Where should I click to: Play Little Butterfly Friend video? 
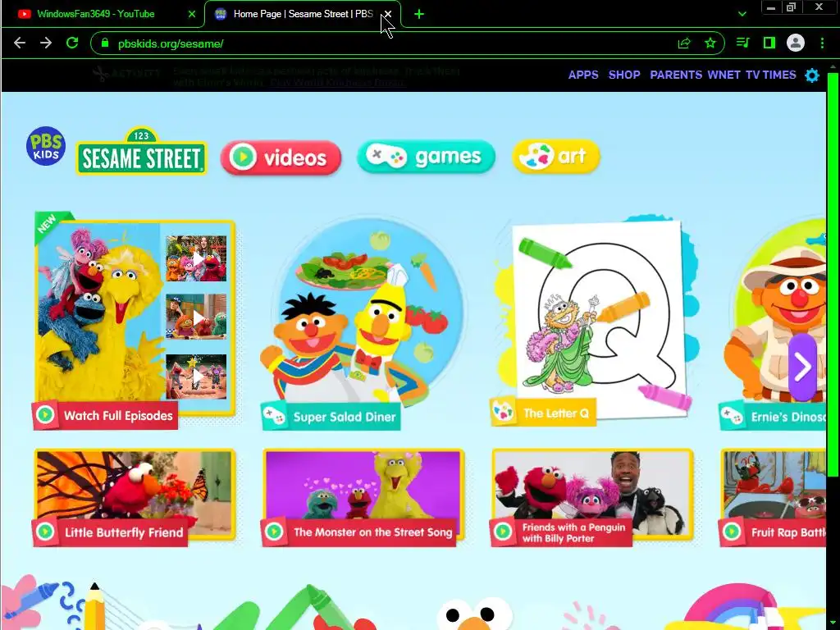click(111, 532)
